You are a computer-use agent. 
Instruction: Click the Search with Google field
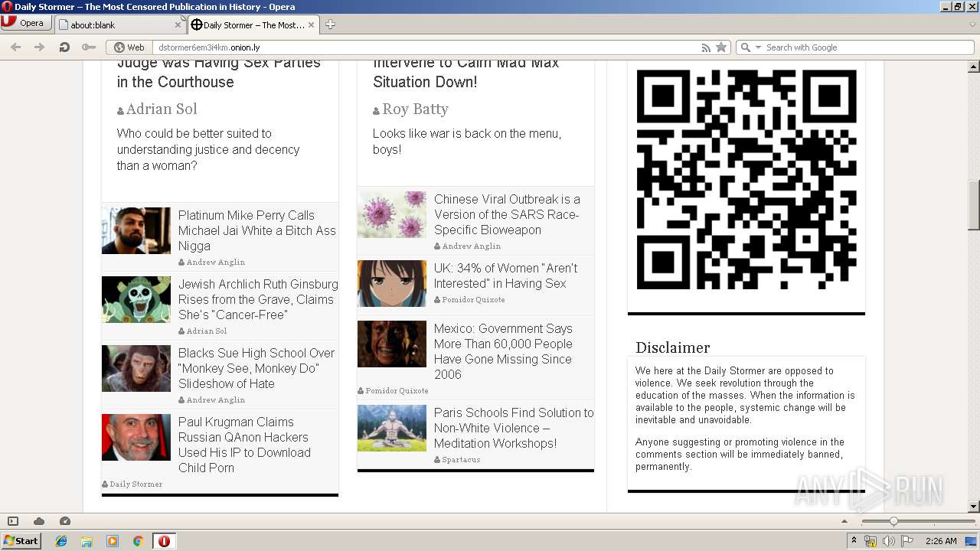[x=868, y=47]
